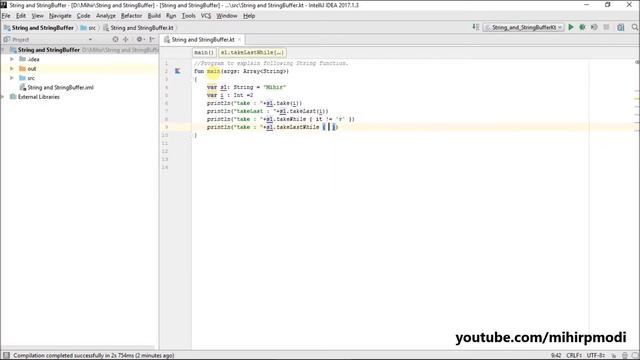Open the Tools menu
Image resolution: width=640 pixels, height=360 pixels.
click(188, 16)
